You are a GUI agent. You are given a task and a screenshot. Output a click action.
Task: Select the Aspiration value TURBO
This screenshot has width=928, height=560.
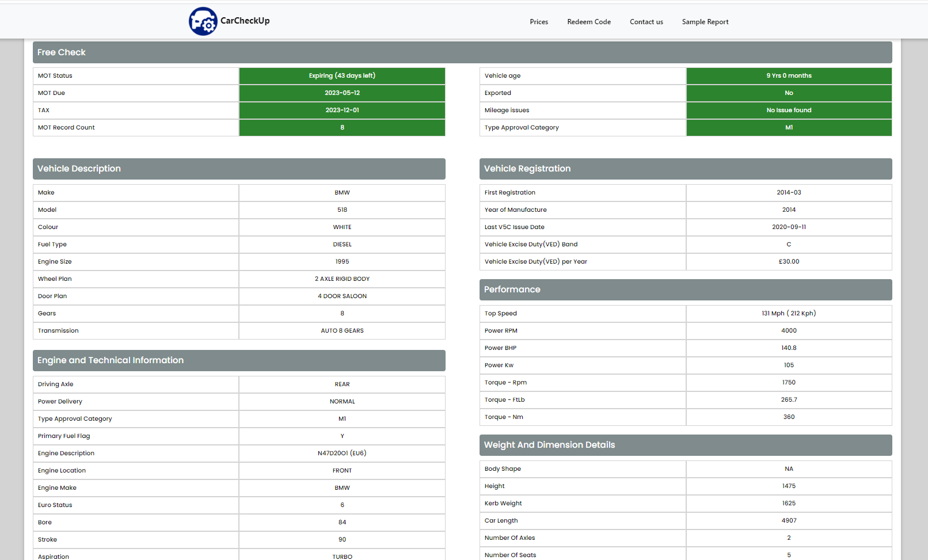click(x=342, y=557)
